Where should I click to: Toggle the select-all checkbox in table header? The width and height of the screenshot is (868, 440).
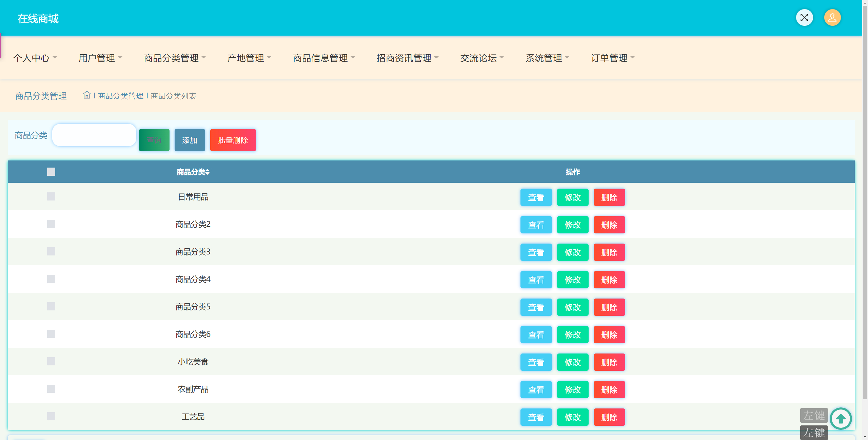click(51, 172)
